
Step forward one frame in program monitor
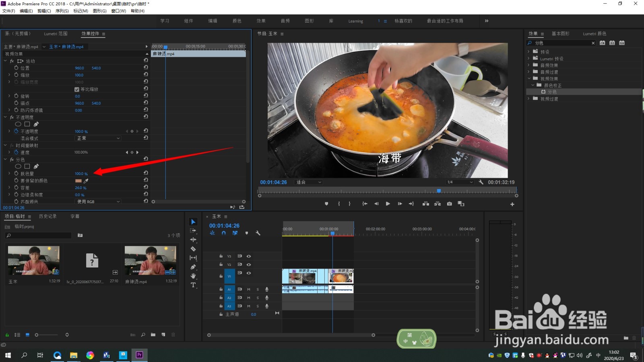400,204
